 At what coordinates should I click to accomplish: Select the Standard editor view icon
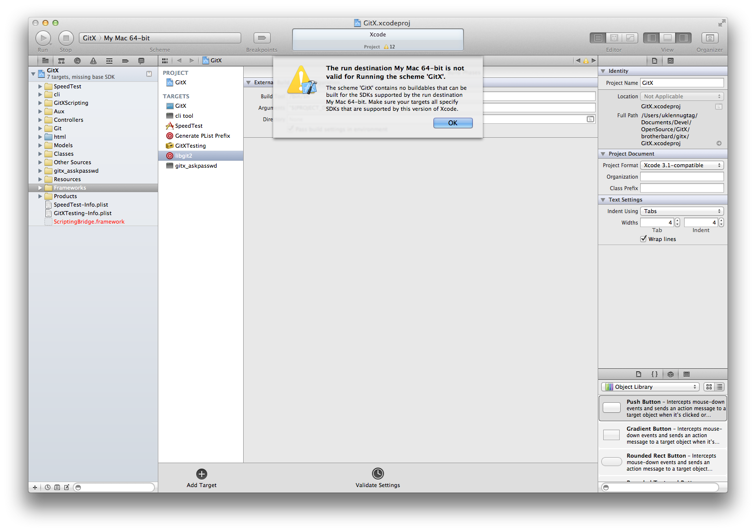pos(598,38)
